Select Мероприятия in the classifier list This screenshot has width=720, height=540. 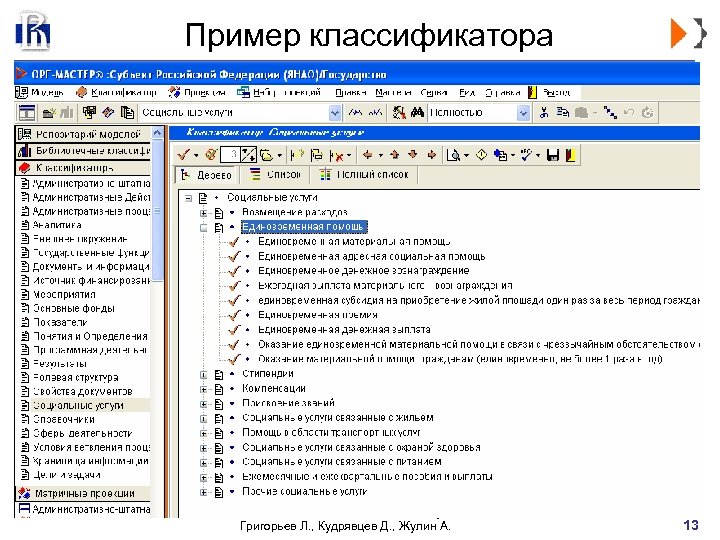[64, 294]
